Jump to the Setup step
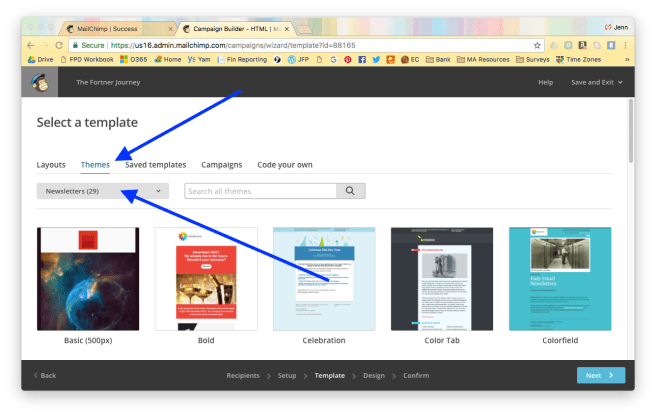This screenshot has width=656, height=416. click(287, 375)
